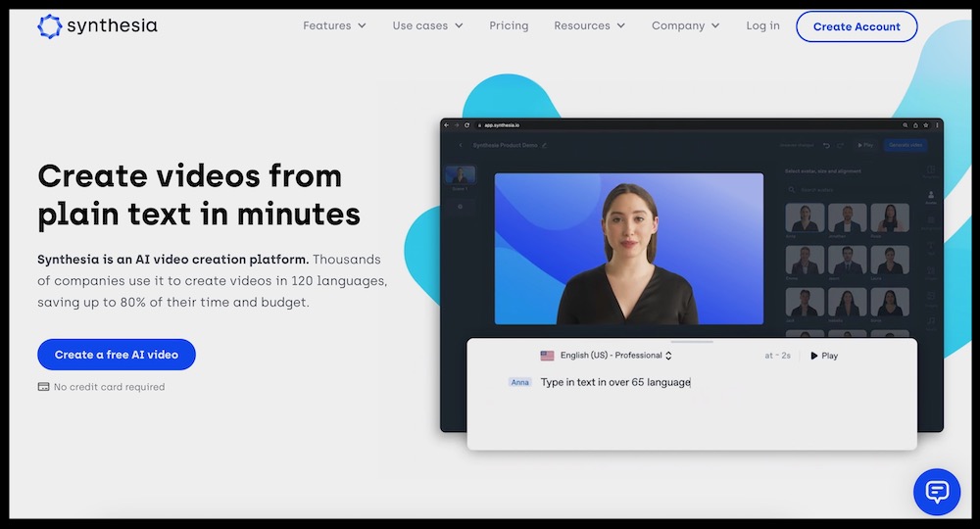The height and width of the screenshot is (529, 980).
Task: Open the Avatar panel icon in sidebar
Action: tap(931, 197)
